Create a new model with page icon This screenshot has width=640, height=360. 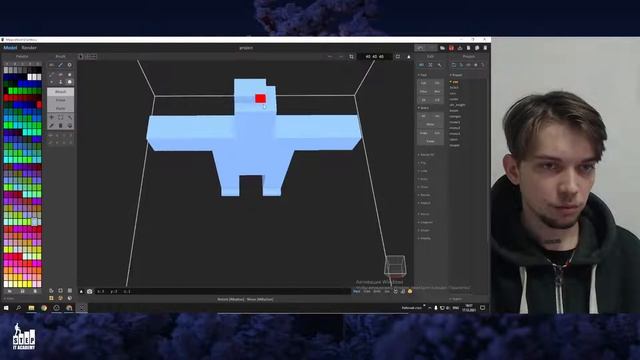tap(469, 48)
